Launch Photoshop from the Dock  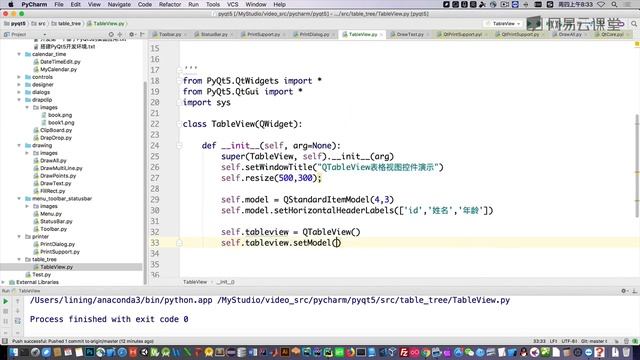point(89,352)
